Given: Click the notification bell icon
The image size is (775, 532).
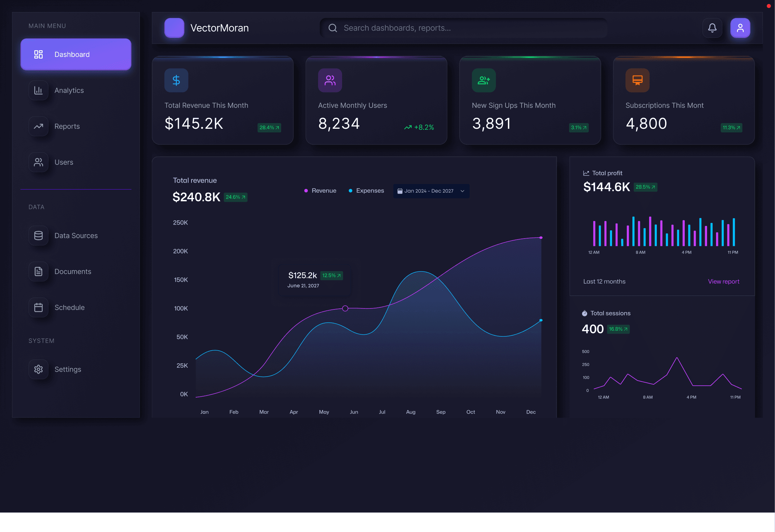Looking at the screenshot, I should [x=712, y=28].
